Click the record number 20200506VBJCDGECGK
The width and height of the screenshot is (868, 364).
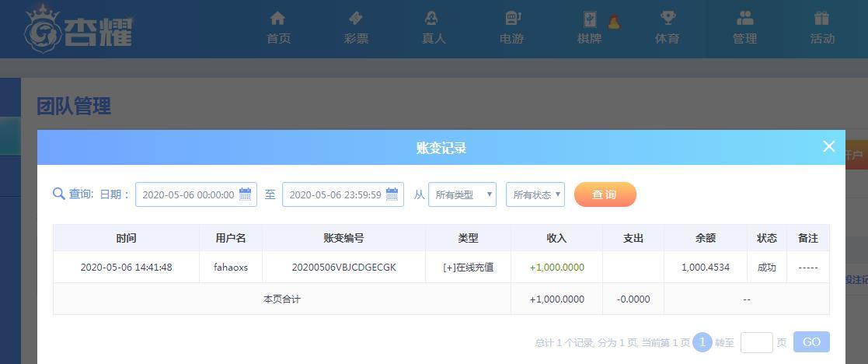coord(343,268)
